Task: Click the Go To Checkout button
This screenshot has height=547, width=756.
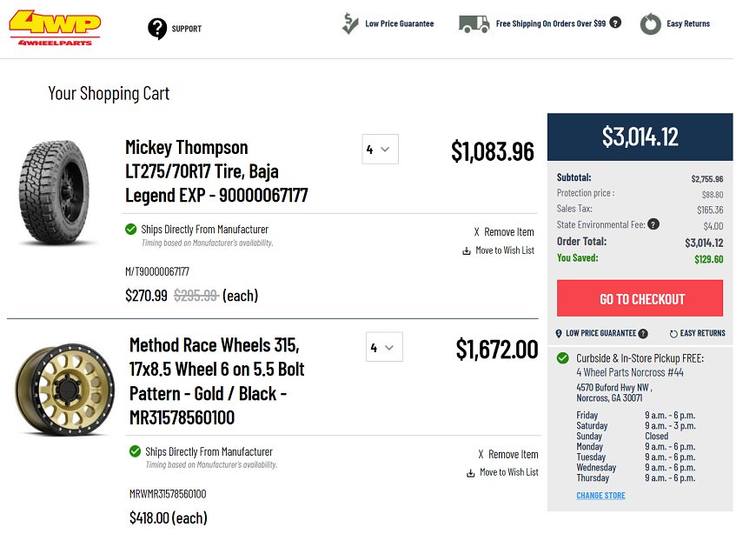Action: coord(640,298)
